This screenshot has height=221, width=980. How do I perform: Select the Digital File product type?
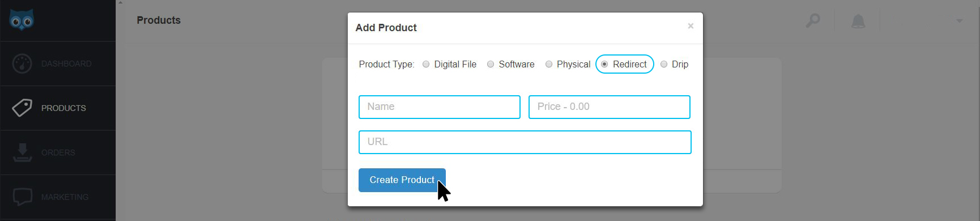click(426, 64)
